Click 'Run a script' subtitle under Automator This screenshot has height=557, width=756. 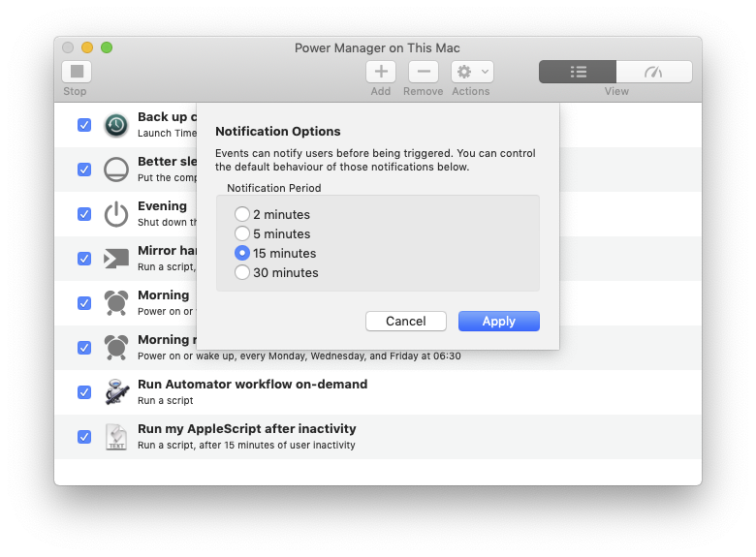click(x=166, y=400)
